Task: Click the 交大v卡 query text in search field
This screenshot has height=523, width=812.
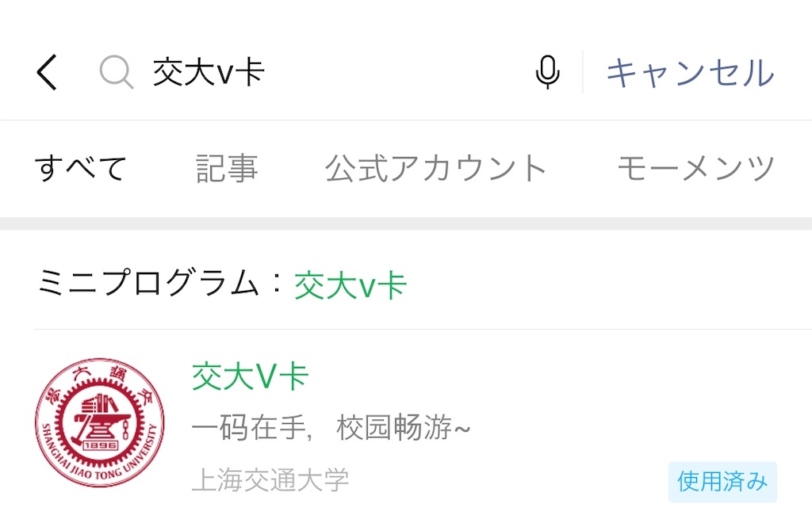Action: 209,72
